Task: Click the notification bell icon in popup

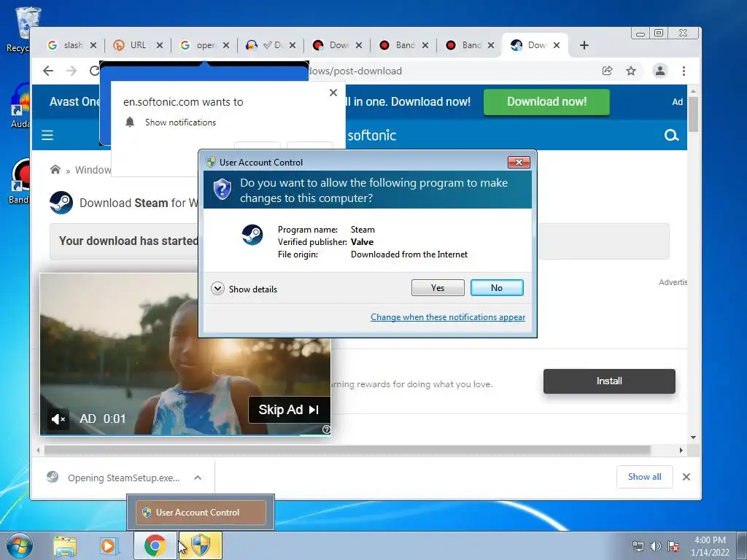Action: [x=130, y=122]
